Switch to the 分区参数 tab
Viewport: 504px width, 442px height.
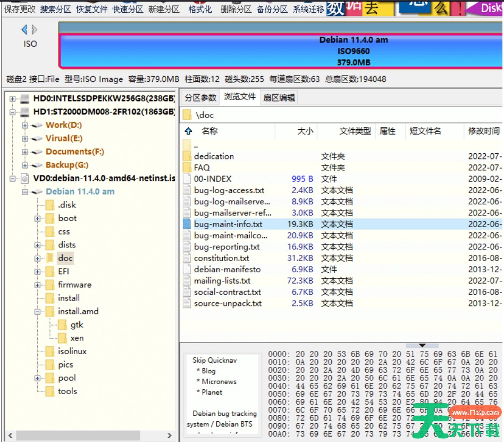pos(200,97)
